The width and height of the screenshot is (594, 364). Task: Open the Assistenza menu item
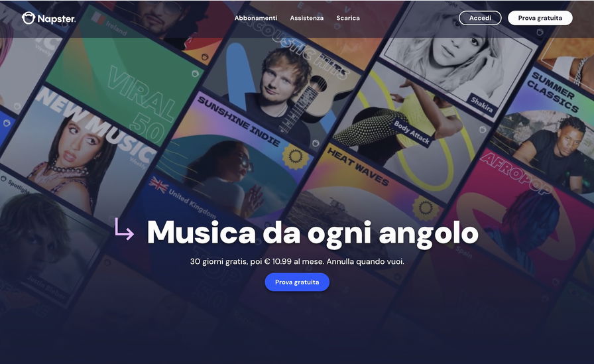(x=307, y=18)
